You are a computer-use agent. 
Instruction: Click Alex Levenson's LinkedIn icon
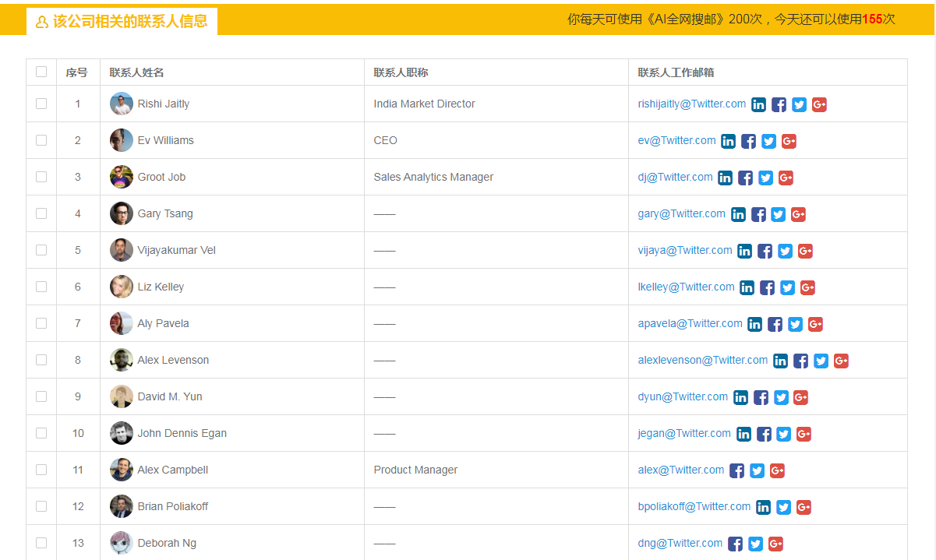tap(780, 361)
